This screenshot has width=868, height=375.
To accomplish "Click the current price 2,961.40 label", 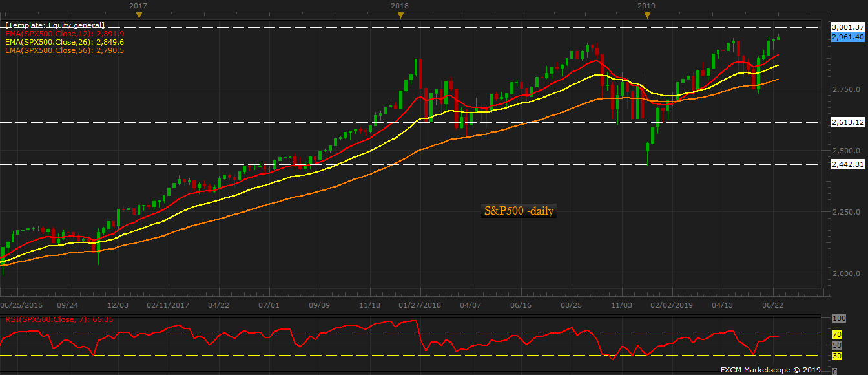I will (848, 37).
